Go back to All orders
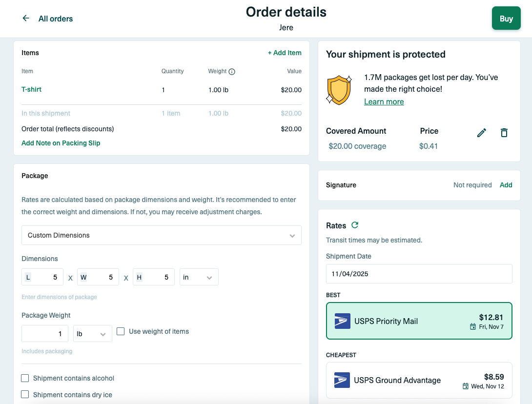Screen dimensions: 532x404 (x=56, y=19)
